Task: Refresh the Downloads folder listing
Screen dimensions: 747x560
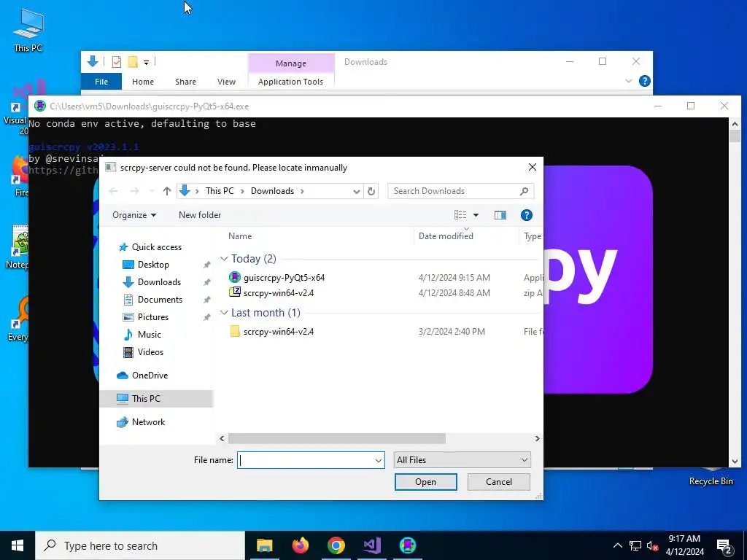Action: point(371,191)
